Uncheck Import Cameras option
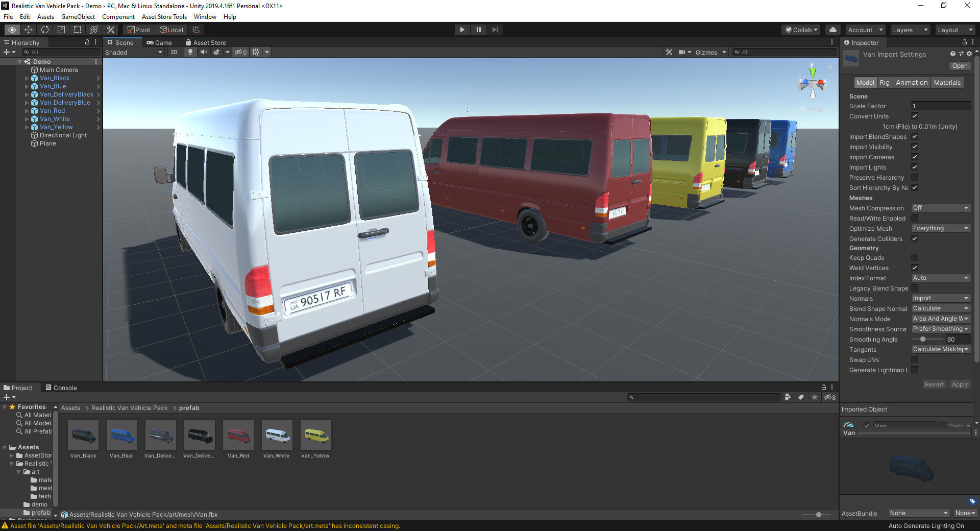The width and height of the screenshot is (980, 531). (915, 157)
